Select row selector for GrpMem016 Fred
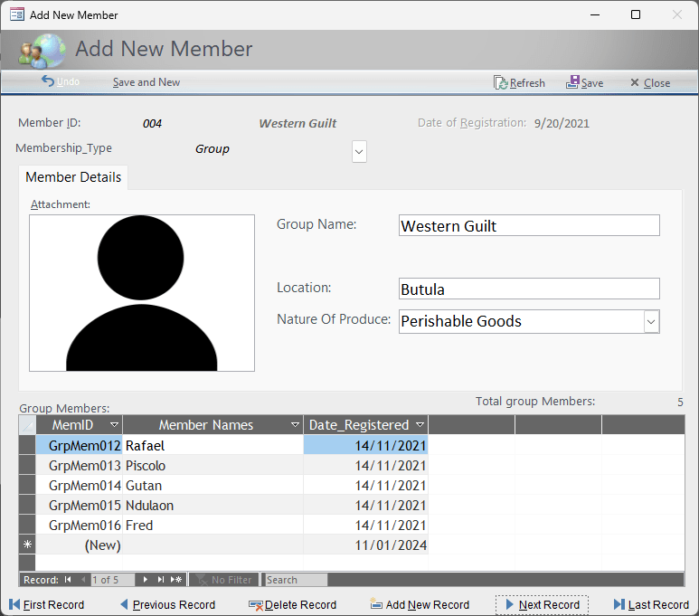This screenshot has width=699, height=616. [27, 525]
